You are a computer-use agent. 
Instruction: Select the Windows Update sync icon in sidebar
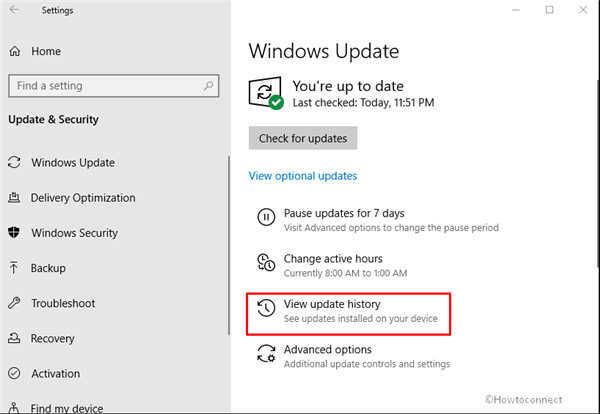[14, 163]
